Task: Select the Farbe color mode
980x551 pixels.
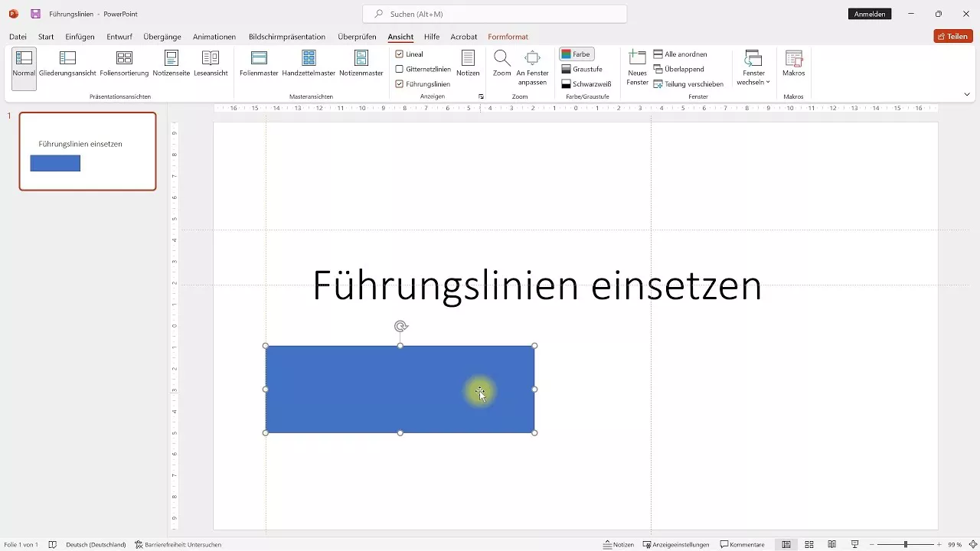Action: [577, 54]
